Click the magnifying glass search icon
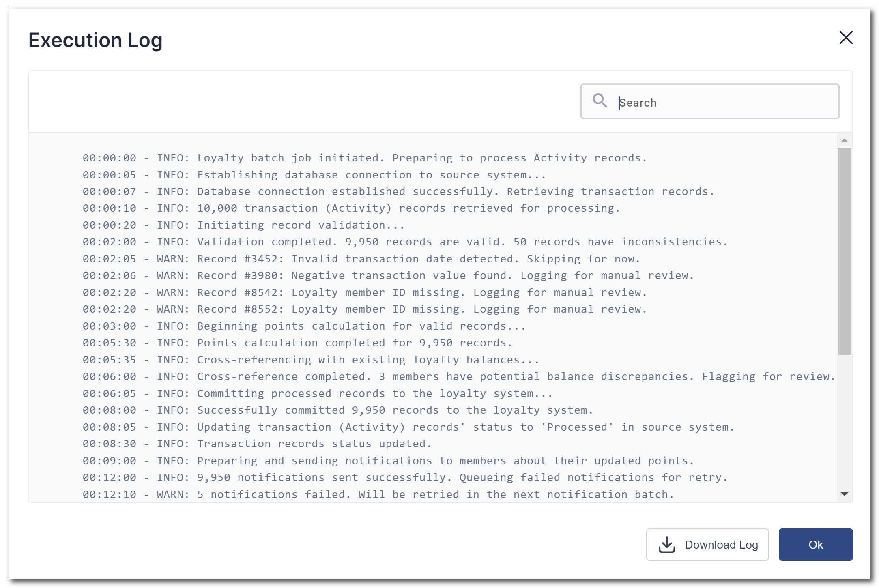 600,101
